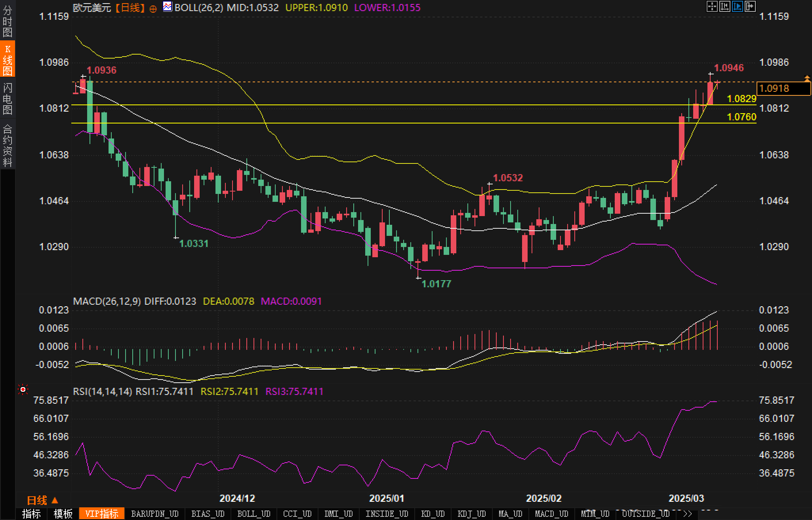The height and width of the screenshot is (520, 812).
Task: Click the BOLL indicator chart icon
Action: pyautogui.click(x=168, y=7)
